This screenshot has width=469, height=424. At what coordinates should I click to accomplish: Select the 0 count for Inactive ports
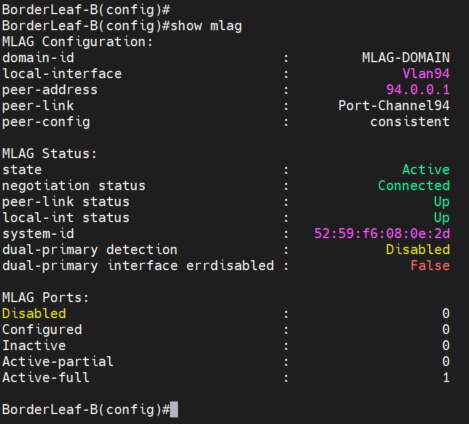(x=446, y=345)
